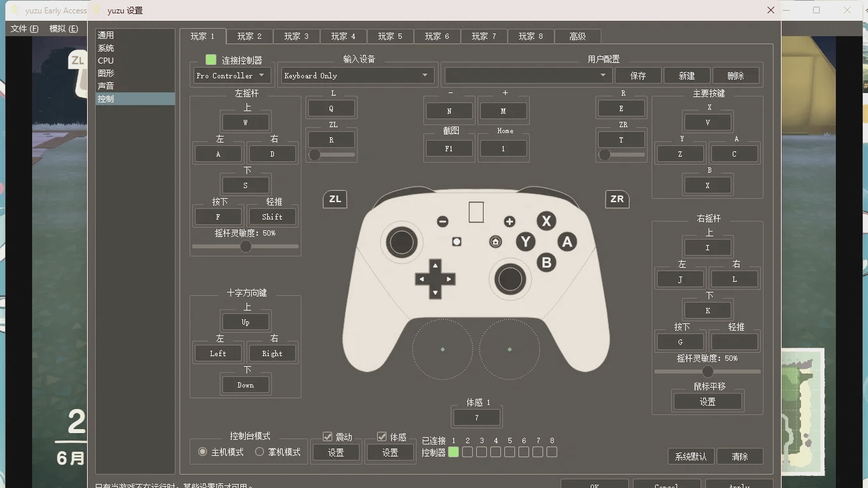The width and height of the screenshot is (868, 488).
Task: Click Motion 1 (体感 1) binding 7
Action: tap(476, 417)
